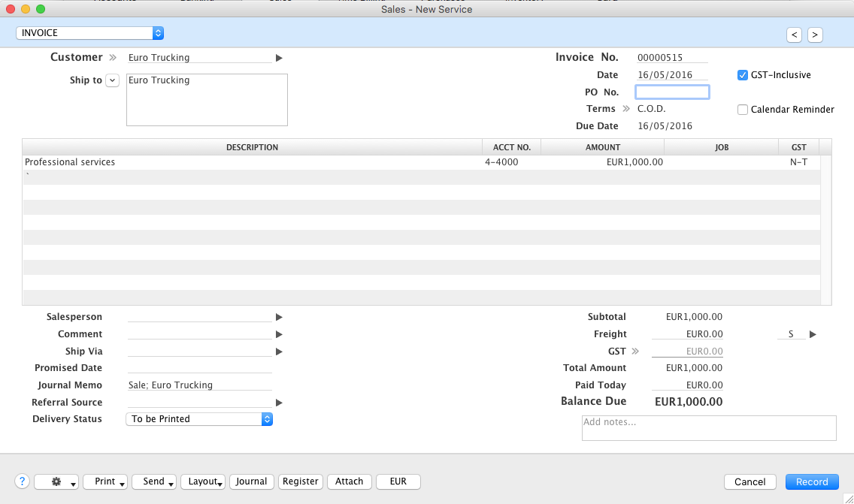Screen dimensions: 854x504
Task: Click the PO No. input field
Action: coord(672,92)
